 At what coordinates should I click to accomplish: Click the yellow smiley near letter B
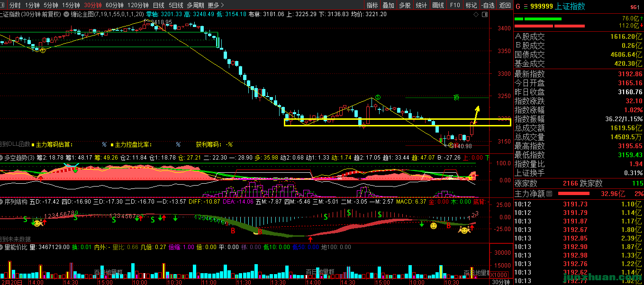[x=433, y=226]
